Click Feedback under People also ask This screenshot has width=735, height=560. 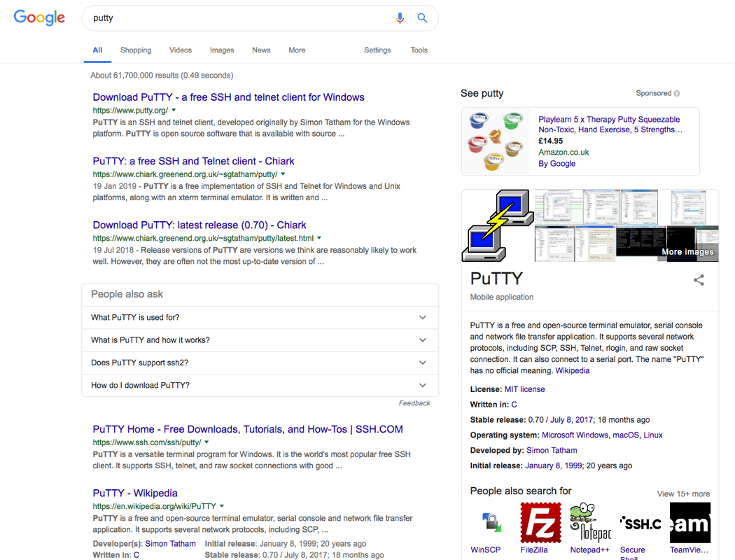point(414,403)
